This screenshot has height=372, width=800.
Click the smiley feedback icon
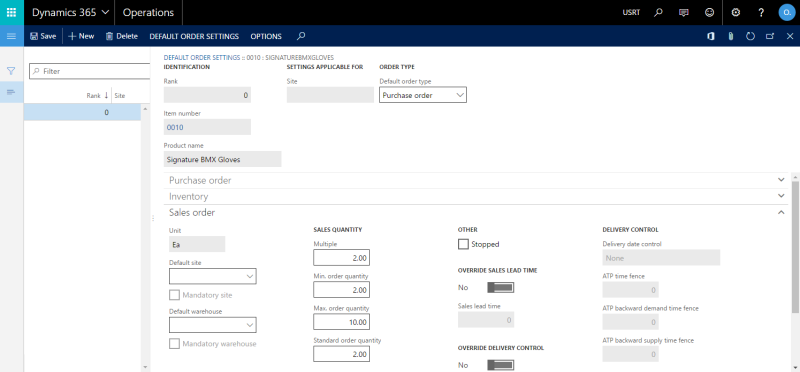coord(709,13)
